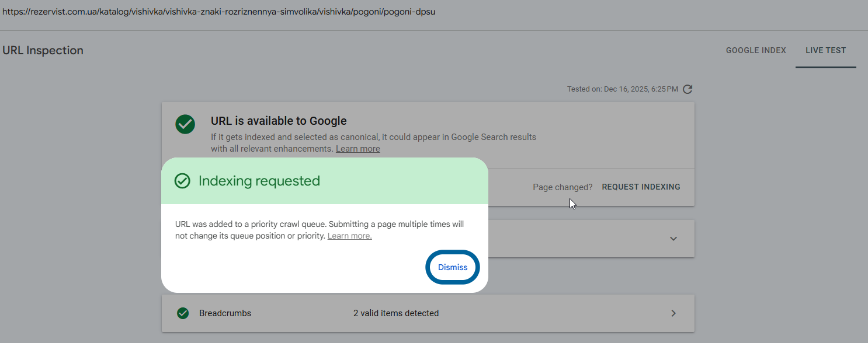Select the LIVE TEST tab

point(825,50)
